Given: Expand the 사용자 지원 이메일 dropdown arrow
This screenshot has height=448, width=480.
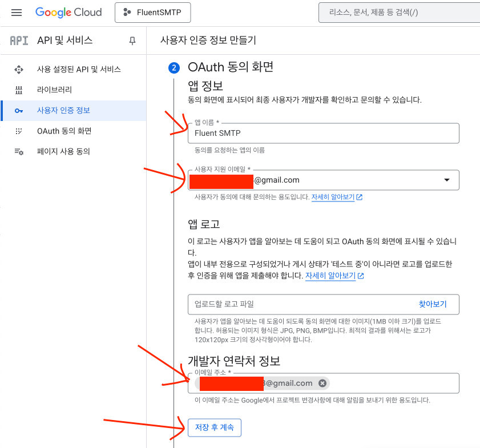Looking at the screenshot, I should [447, 180].
